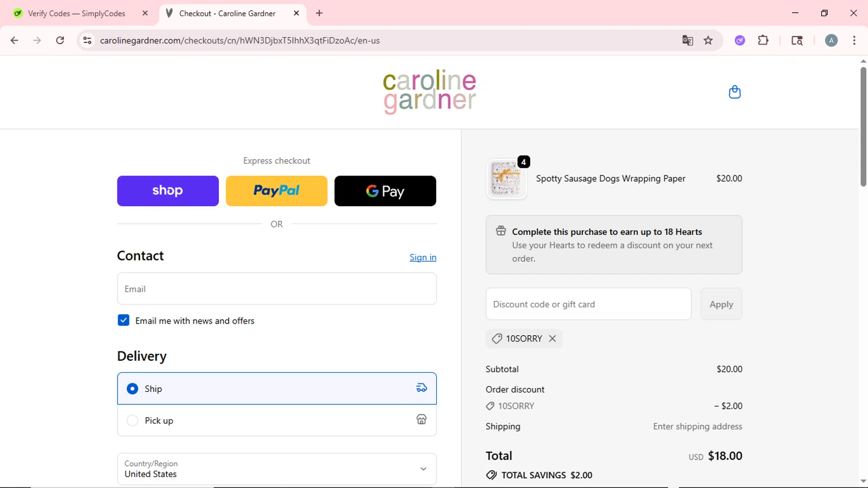Open the translate page icon
Image resolution: width=868 pixels, height=488 pixels.
coord(687,41)
